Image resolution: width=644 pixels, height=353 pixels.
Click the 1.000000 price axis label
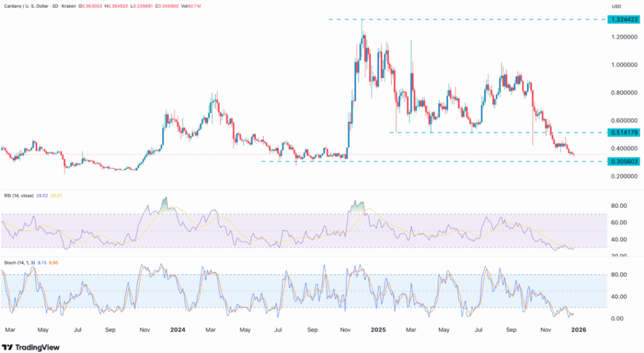click(625, 65)
